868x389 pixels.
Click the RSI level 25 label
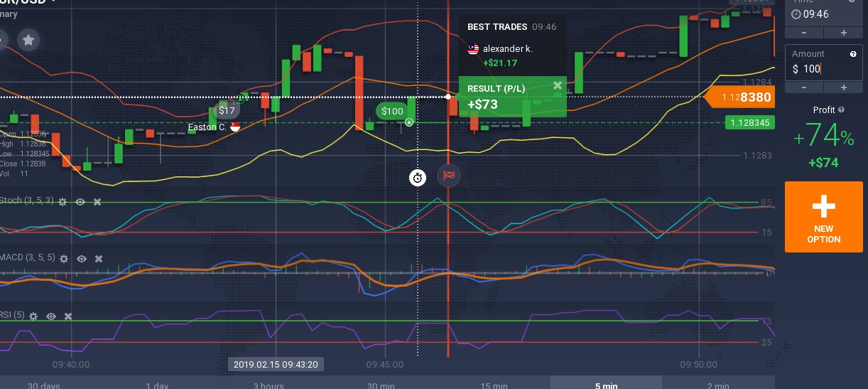[766, 343]
